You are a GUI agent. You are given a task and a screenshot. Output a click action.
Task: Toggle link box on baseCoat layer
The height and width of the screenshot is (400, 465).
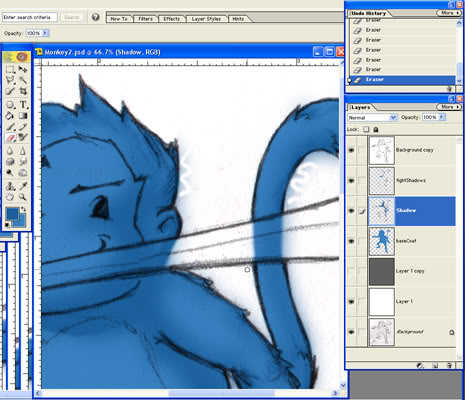tap(362, 241)
